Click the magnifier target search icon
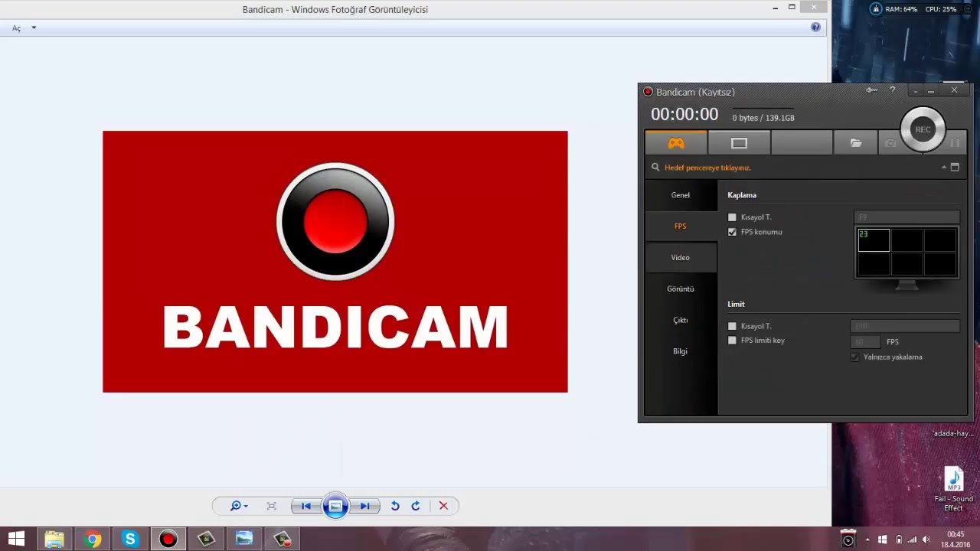This screenshot has width=980, height=551. [655, 167]
